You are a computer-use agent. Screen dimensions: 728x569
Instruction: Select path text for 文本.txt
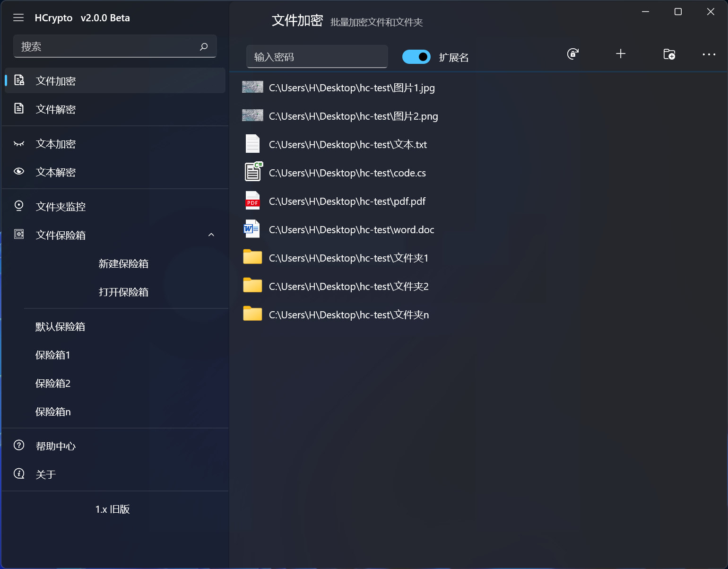pyautogui.click(x=348, y=144)
